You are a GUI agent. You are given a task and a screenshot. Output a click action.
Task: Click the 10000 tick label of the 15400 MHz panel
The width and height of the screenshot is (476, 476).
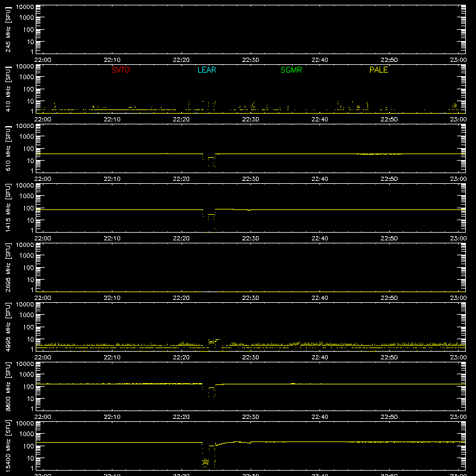[x=25, y=424]
